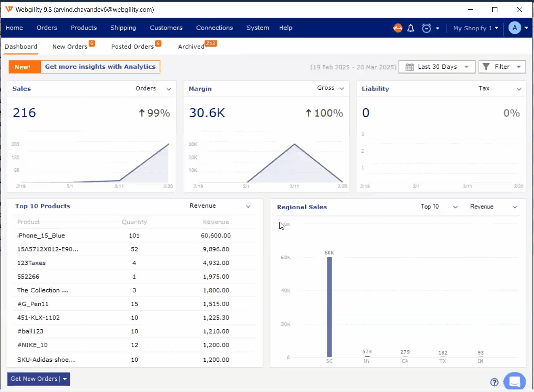Viewport: 534px width, 392px height.
Task: Click the Get New Orders button
Action: [34, 379]
